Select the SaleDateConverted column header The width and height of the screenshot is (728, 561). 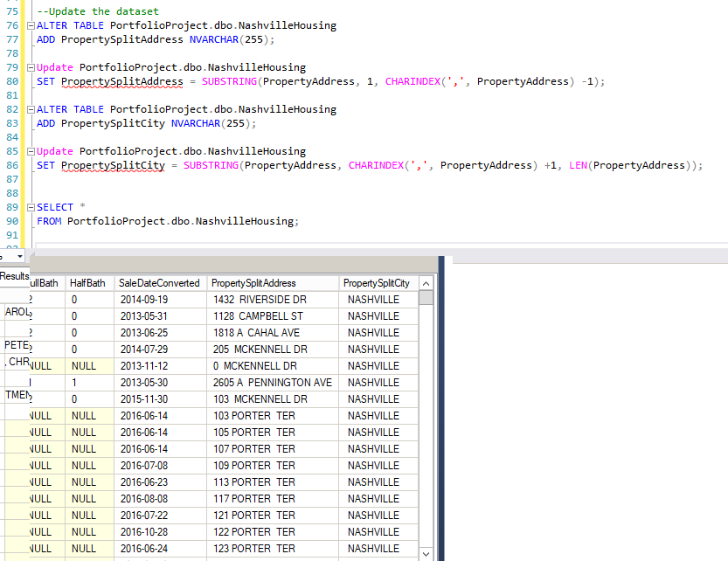click(160, 283)
